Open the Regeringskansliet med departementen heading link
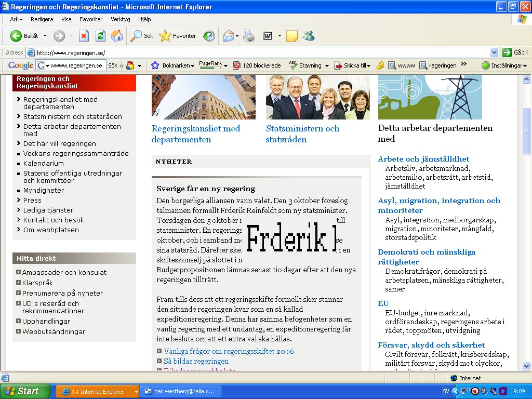This screenshot has height=399, width=532. click(196, 134)
